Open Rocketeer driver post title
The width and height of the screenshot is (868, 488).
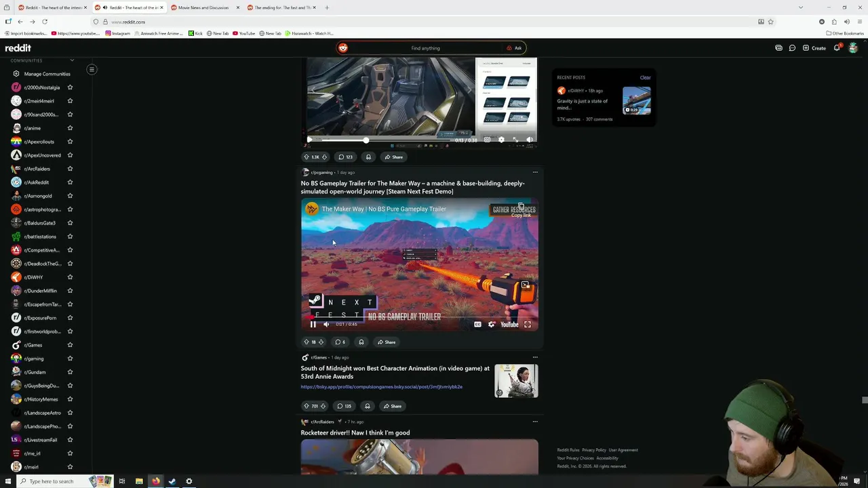click(355, 433)
